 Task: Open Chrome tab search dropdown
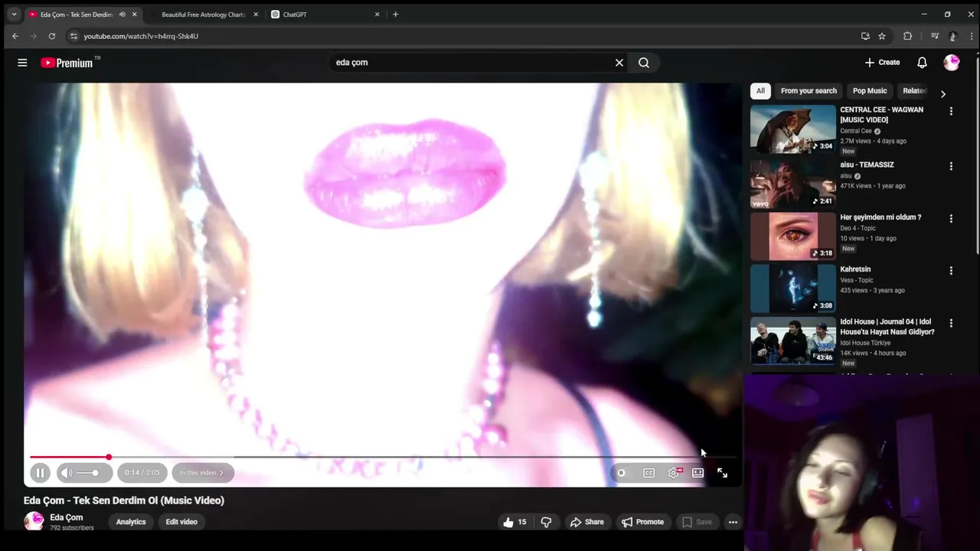click(x=14, y=15)
